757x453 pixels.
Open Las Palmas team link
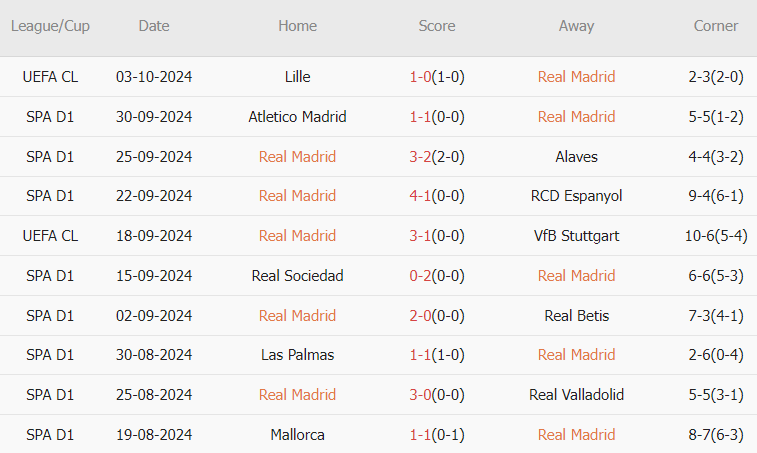297,355
